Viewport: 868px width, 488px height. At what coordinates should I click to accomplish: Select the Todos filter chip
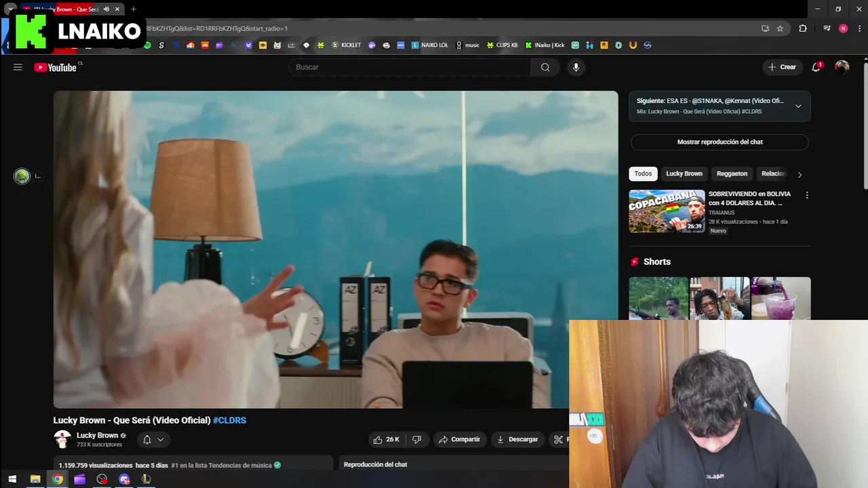(x=643, y=174)
